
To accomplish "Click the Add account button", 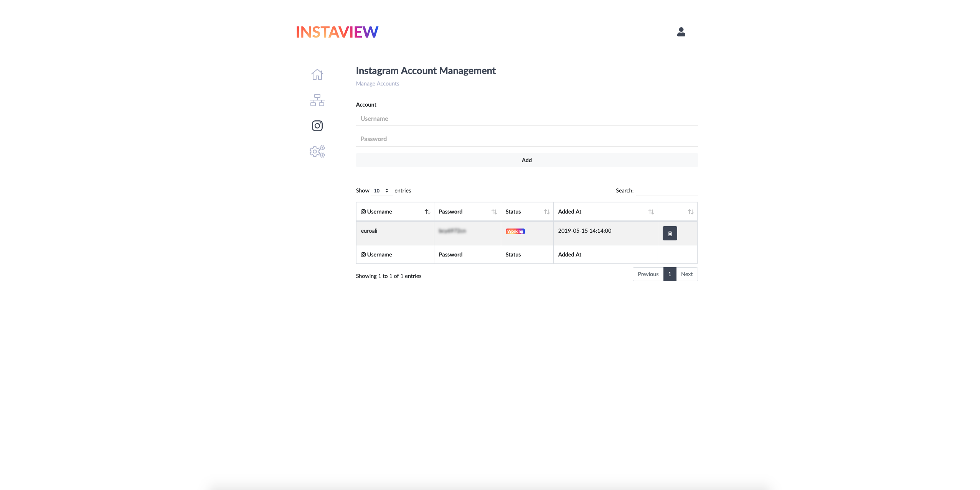I will tap(526, 160).
